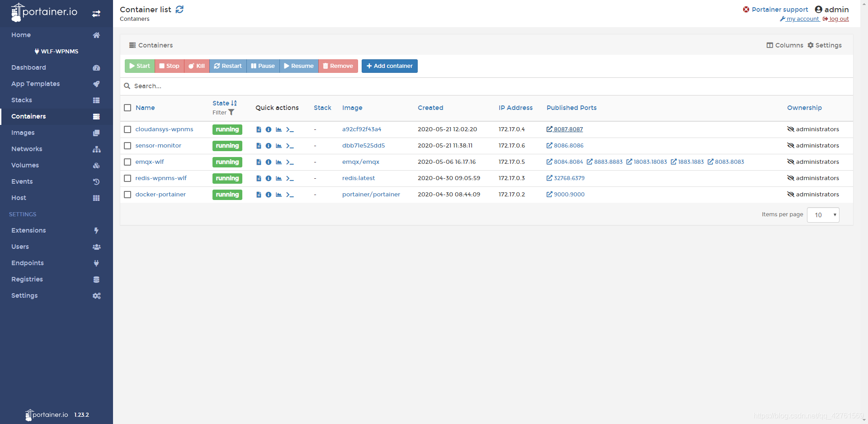Inspect emqx-wlf container info icon
Image resolution: width=868 pixels, height=424 pixels.
tap(269, 162)
